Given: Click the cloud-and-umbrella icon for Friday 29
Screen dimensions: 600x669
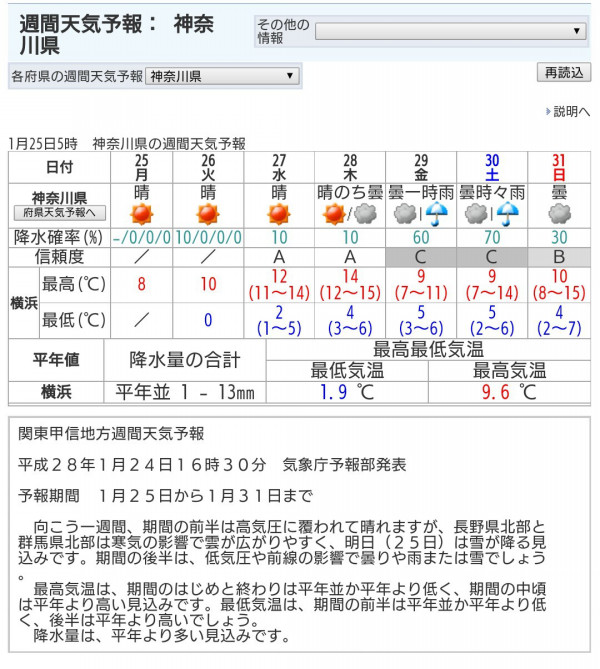Looking at the screenshot, I should 420,214.
